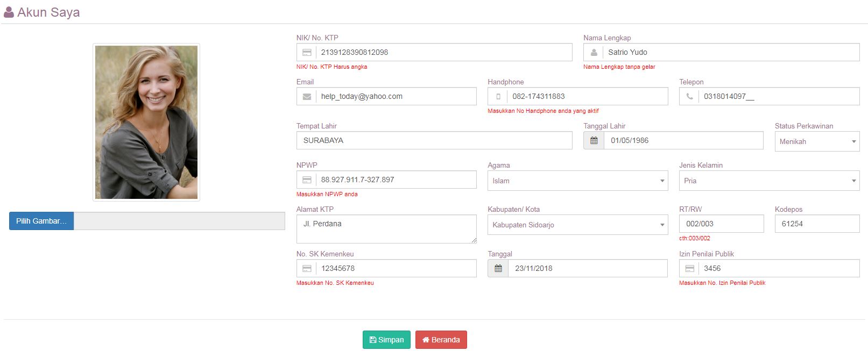Viewport: 868px width, 351px height.
Task: Click the card icon beside NPWP
Action: pos(307,180)
